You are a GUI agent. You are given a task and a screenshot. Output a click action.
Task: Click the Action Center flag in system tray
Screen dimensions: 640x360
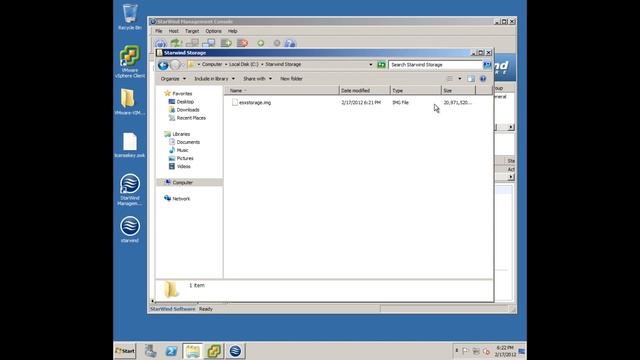(x=465, y=351)
